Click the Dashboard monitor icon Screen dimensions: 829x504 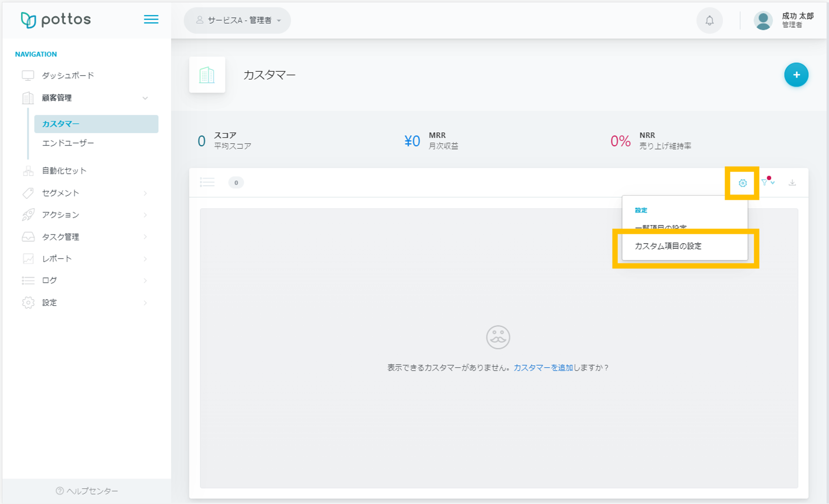(x=28, y=75)
